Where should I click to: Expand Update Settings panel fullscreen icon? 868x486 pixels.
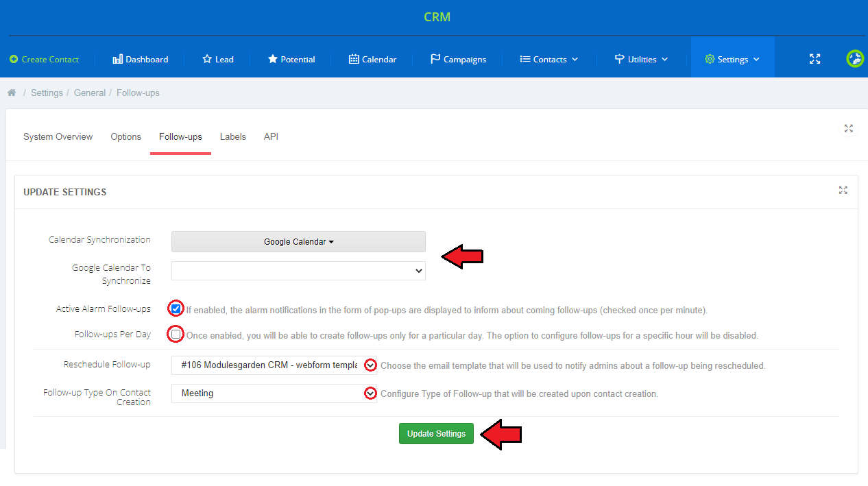(x=843, y=191)
